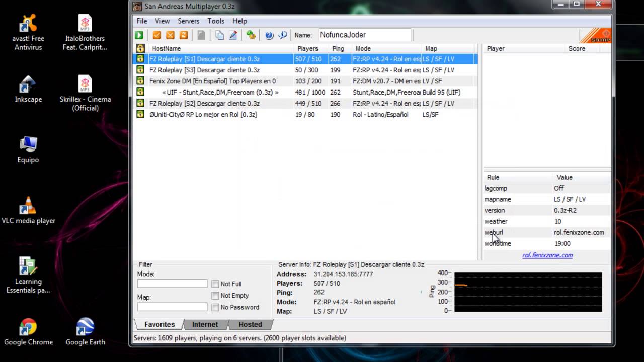Click the Value column header
Image resolution: width=644 pixels, height=362 pixels.
click(x=582, y=177)
